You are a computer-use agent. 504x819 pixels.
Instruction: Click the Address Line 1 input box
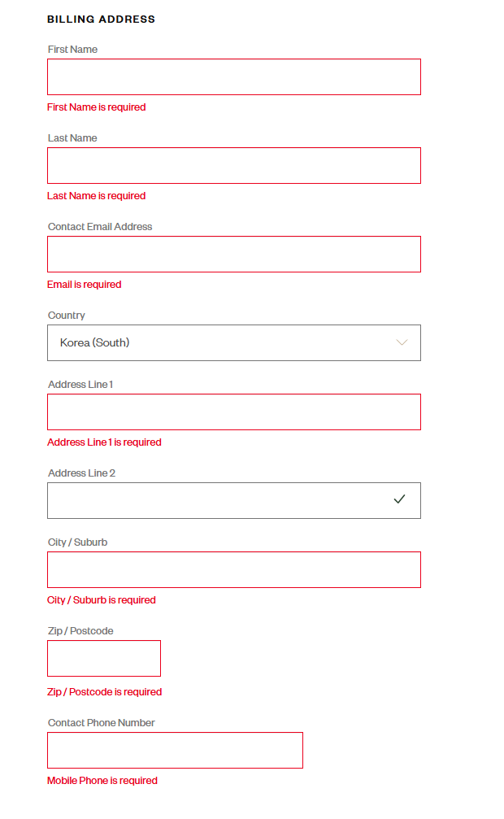(233, 412)
